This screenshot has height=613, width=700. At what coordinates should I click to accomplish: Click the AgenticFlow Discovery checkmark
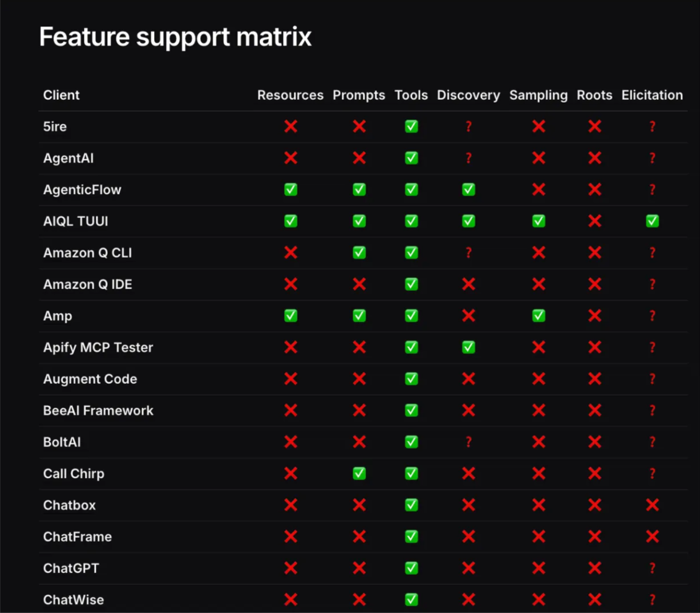coord(468,190)
